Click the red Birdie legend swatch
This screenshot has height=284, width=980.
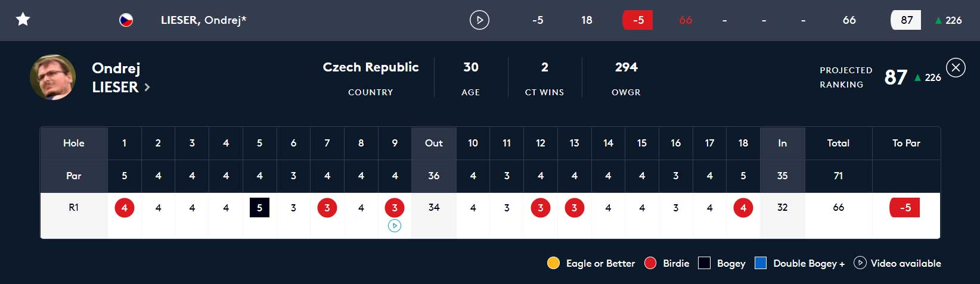pyautogui.click(x=650, y=263)
